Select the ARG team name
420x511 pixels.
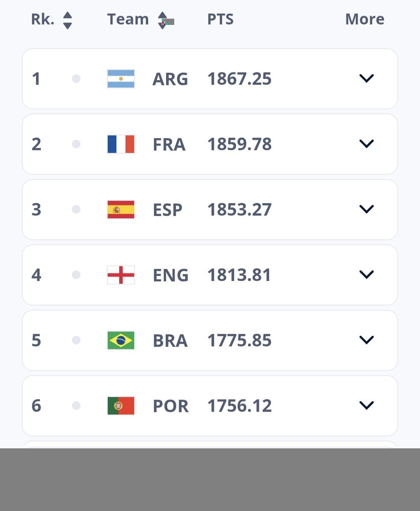coord(170,79)
